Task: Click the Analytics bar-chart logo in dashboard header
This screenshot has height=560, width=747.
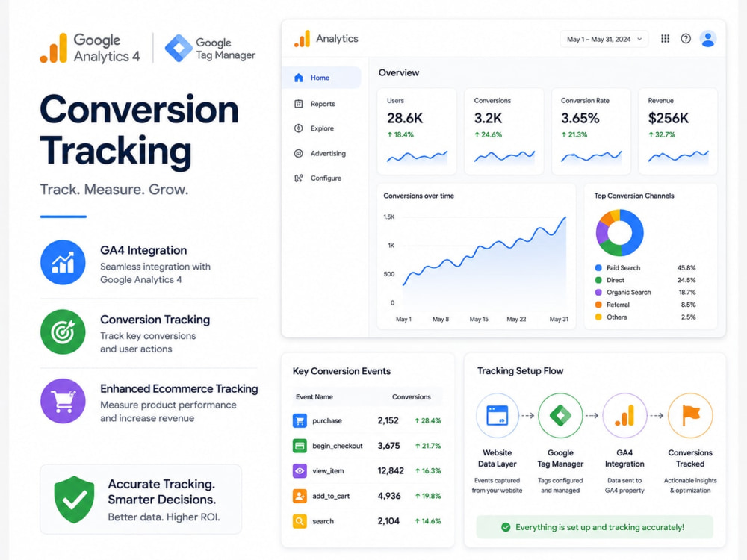Action: (x=302, y=39)
